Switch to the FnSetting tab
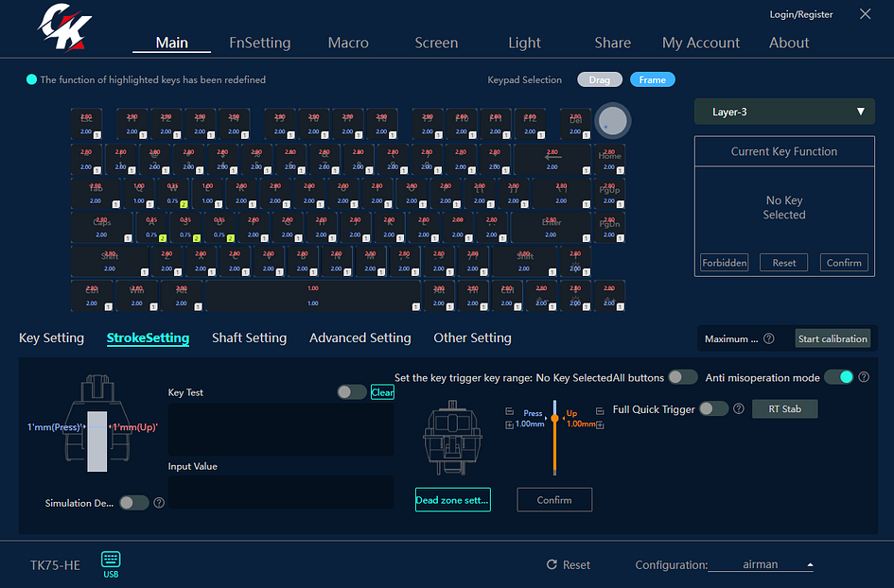 click(260, 43)
